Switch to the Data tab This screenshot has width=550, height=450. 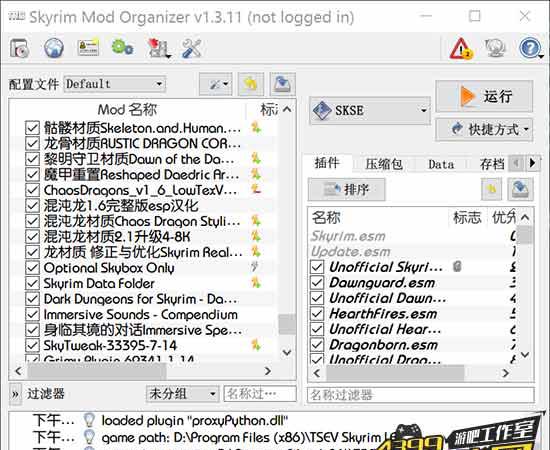click(441, 164)
